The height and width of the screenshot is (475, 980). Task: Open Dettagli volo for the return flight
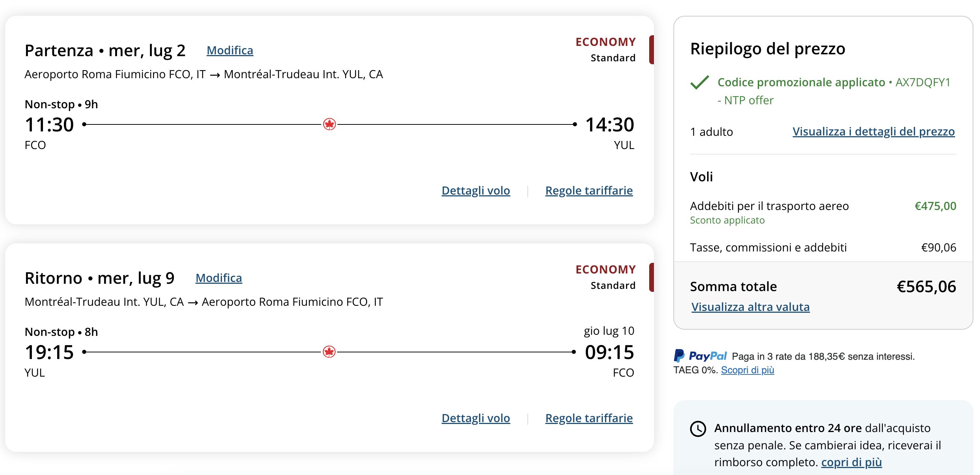coord(476,418)
